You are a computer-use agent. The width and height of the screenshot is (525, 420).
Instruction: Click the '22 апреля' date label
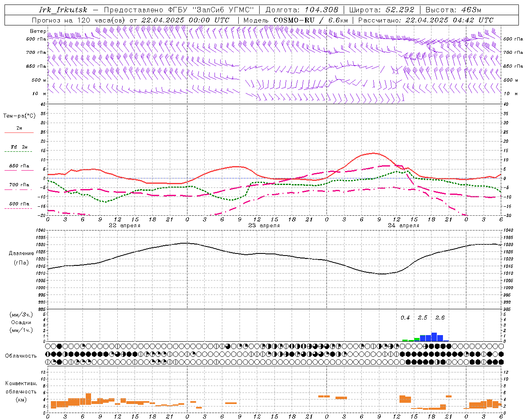(x=124, y=226)
